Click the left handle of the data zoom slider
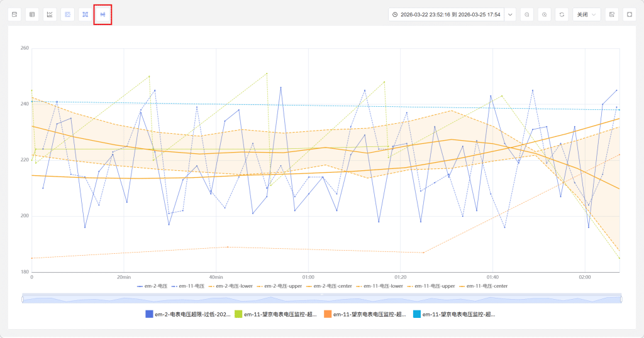644x338 pixels. pyautogui.click(x=23, y=300)
